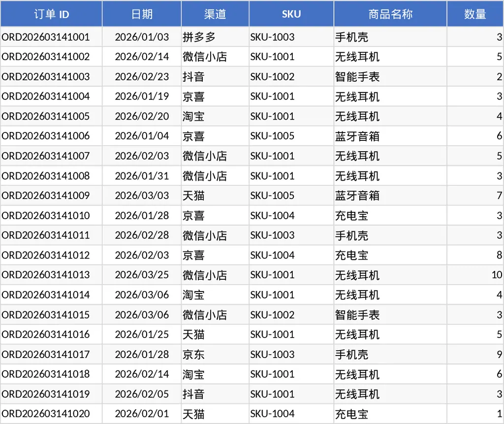Click the 订单 ID column header
The image size is (504, 424).
[51, 14]
